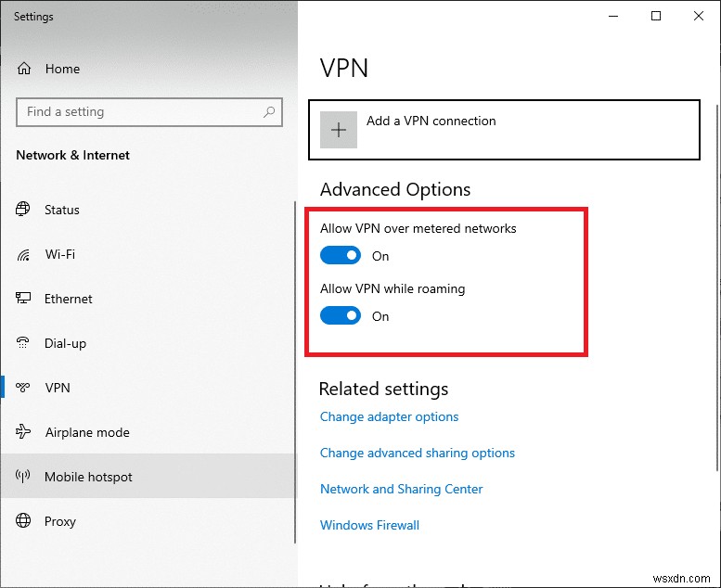Screen dimensions: 721x588
Task: Click the Home icon in sidebar
Action: pyautogui.click(x=24, y=69)
